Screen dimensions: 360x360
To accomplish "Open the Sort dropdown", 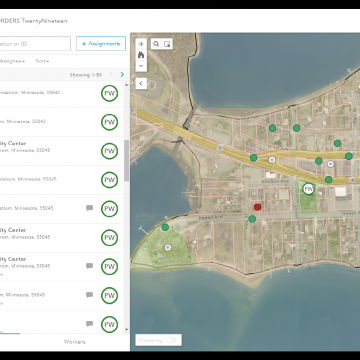I will click(x=42, y=61).
